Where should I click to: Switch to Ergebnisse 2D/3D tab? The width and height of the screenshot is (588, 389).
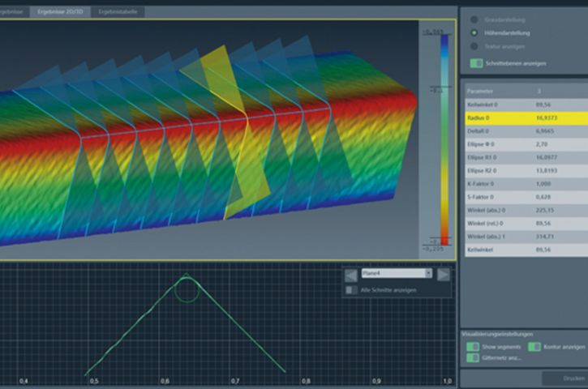61,12
